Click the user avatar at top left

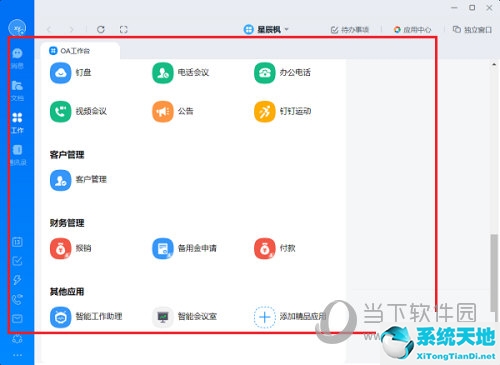pyautogui.click(x=17, y=27)
